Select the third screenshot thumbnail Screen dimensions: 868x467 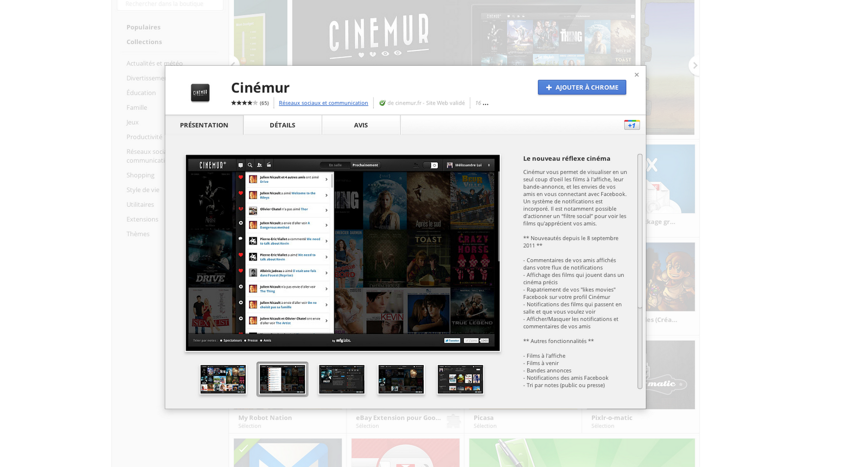[342, 379]
